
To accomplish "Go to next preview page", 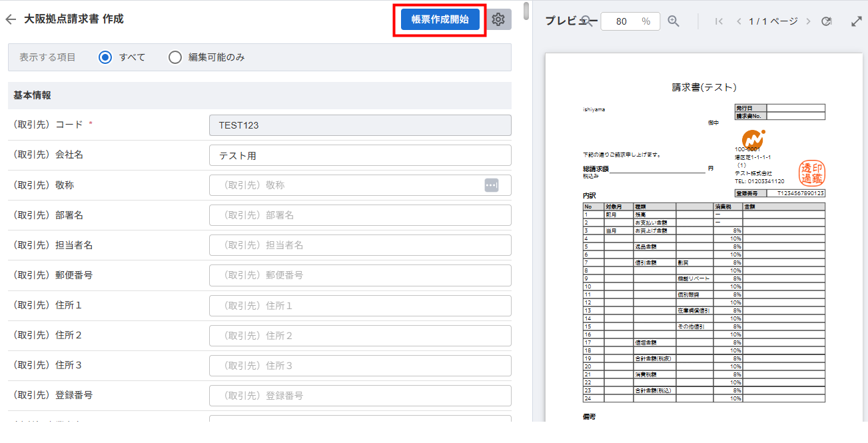I will click(x=808, y=21).
